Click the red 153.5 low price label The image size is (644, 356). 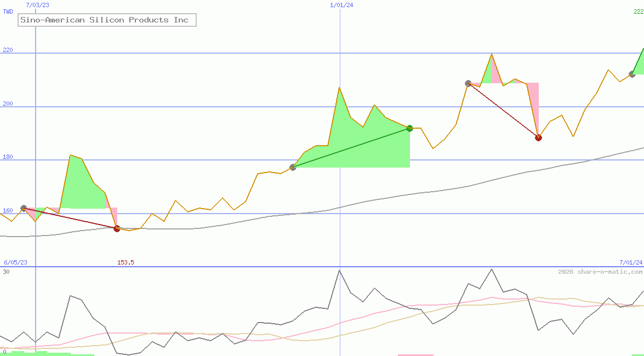coord(126,262)
